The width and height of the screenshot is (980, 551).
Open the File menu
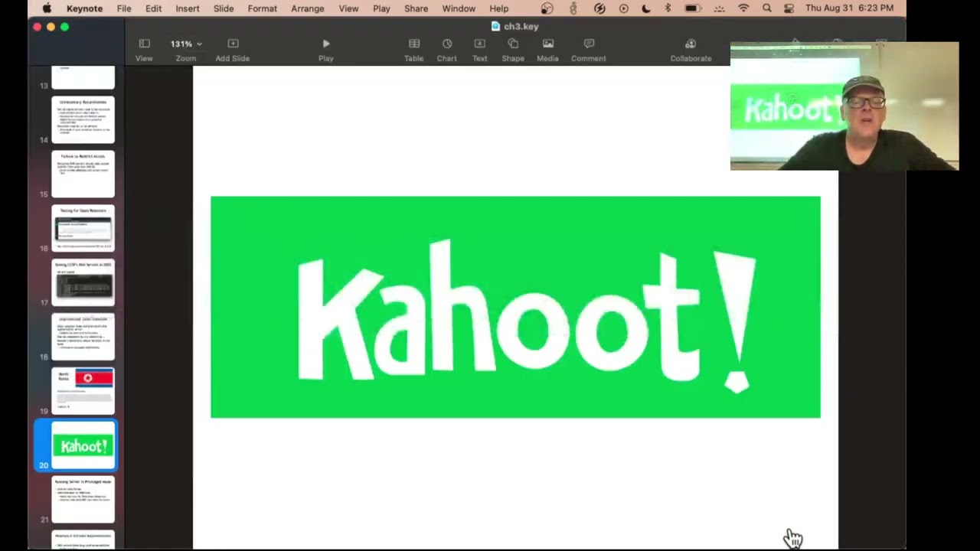point(124,8)
